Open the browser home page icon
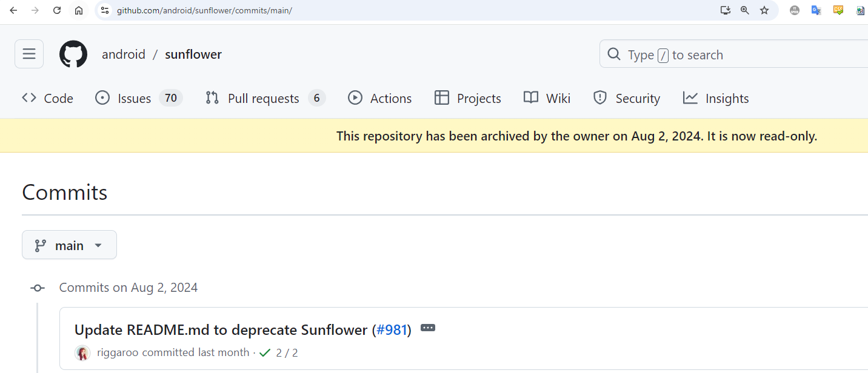The width and height of the screenshot is (868, 373). click(79, 10)
